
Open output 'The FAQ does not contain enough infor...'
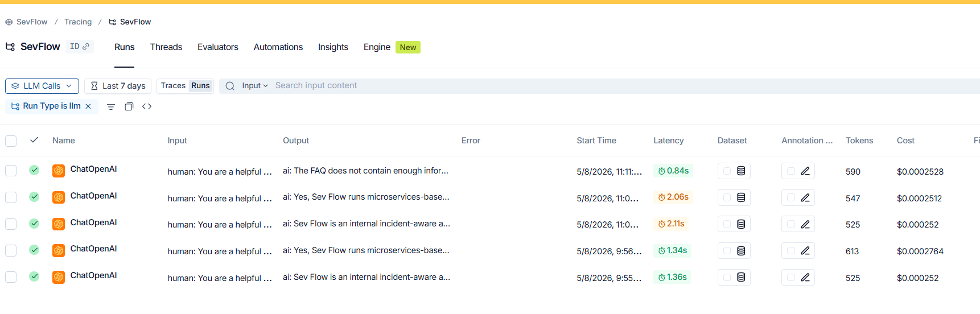point(365,171)
